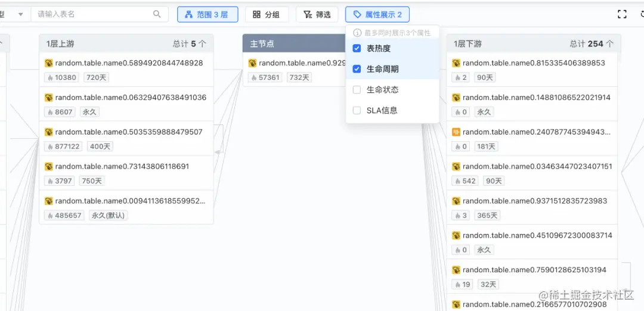The width and height of the screenshot is (644, 311).
Task: Open the 属性展示 2 dropdown
Action: tap(377, 14)
